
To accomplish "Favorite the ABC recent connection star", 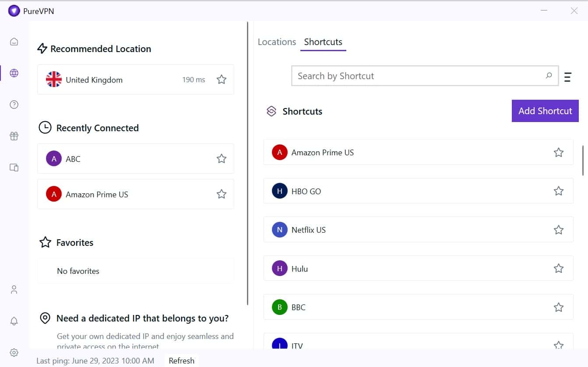I will 222,159.
